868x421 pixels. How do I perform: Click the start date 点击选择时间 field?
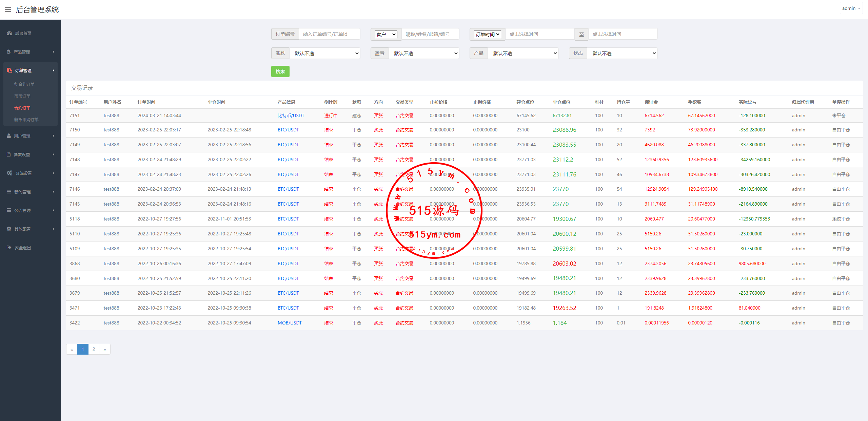539,34
